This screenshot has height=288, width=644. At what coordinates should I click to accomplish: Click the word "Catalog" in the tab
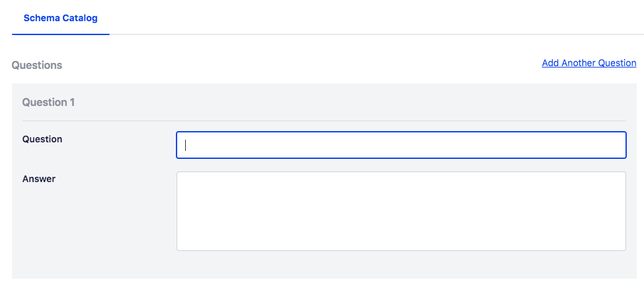point(81,18)
